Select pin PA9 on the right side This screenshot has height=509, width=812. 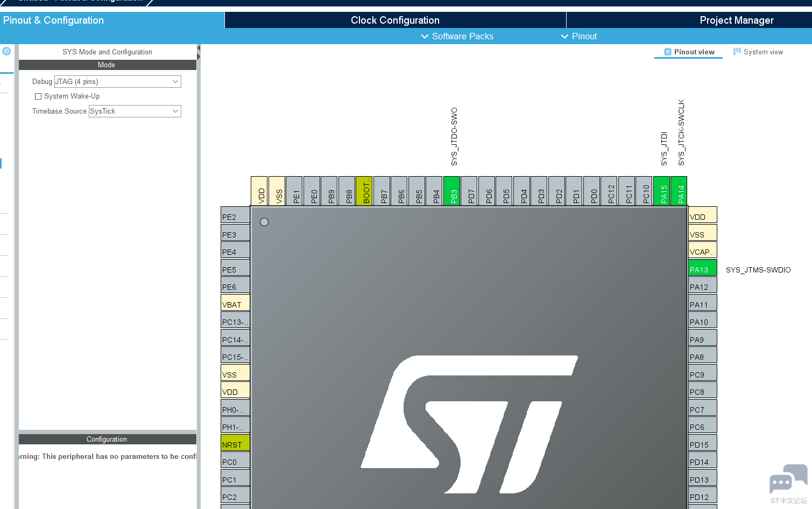point(703,338)
